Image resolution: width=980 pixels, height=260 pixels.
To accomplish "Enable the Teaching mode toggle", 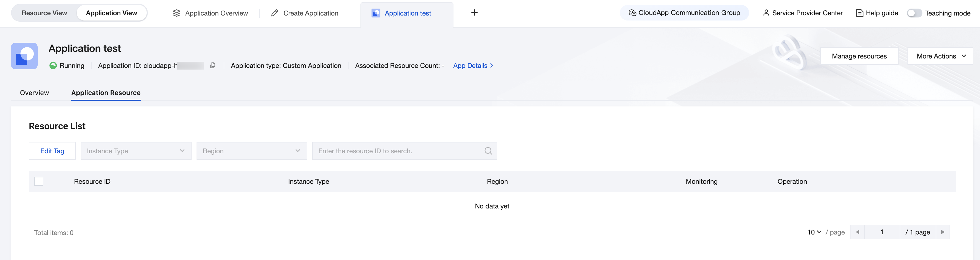I will coord(914,13).
